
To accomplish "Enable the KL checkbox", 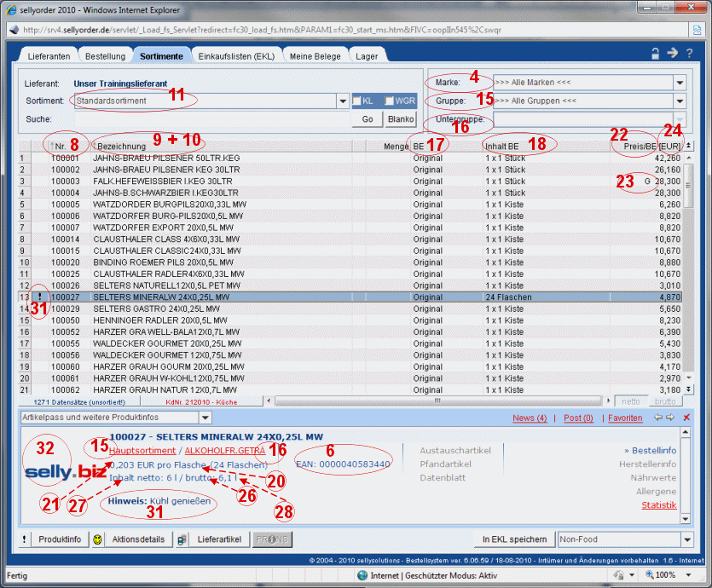I will (x=356, y=101).
